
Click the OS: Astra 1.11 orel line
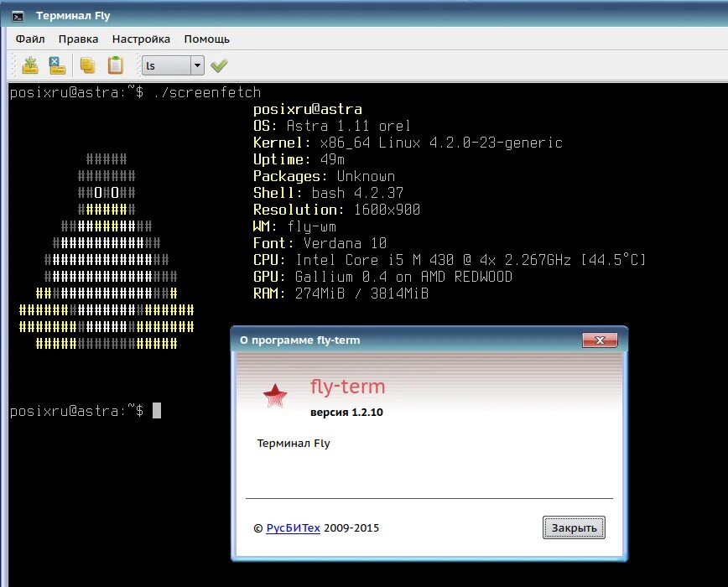coord(332,126)
